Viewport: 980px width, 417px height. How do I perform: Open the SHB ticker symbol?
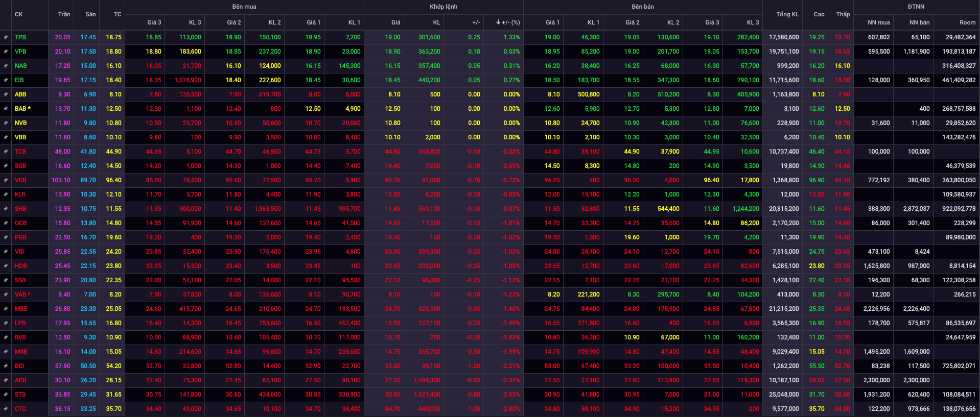click(20, 209)
